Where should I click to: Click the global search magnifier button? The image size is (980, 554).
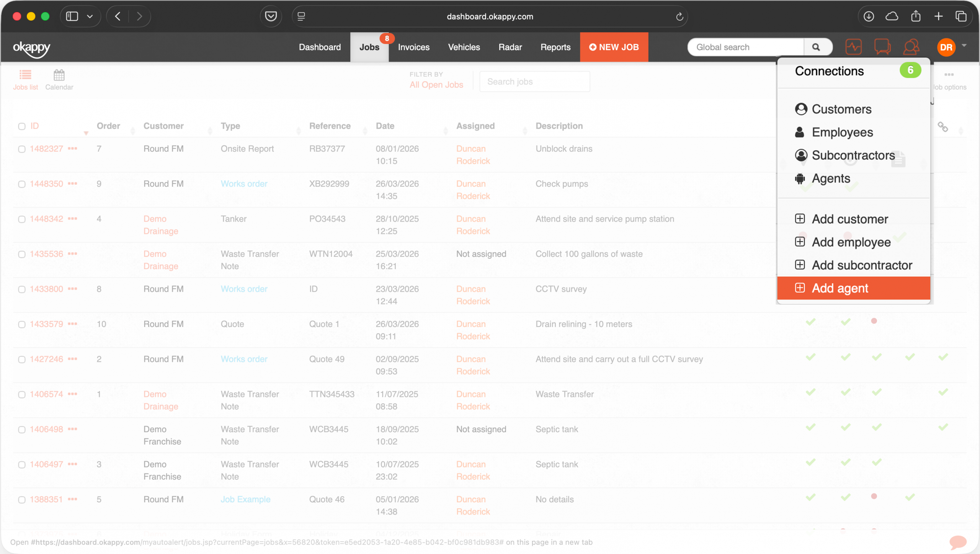click(816, 47)
